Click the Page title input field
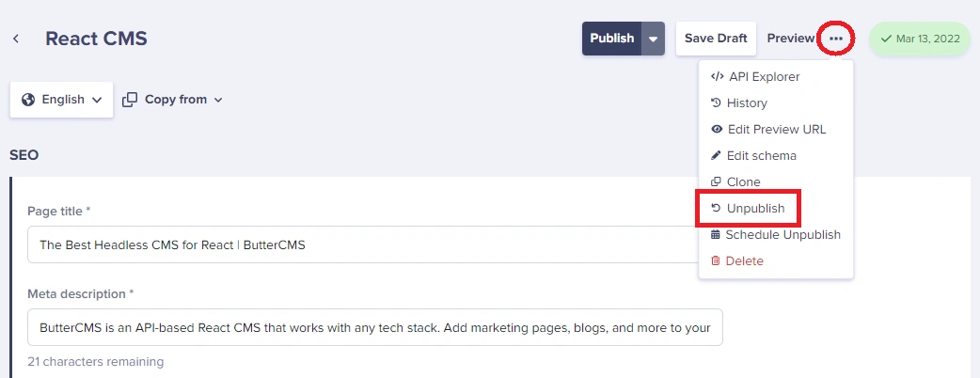 coord(375,244)
